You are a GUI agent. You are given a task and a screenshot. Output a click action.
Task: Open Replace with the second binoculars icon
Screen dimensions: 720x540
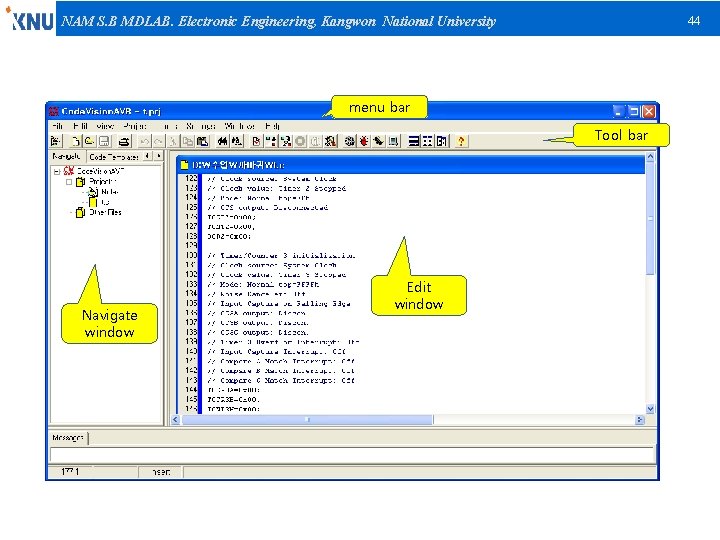click(237, 141)
